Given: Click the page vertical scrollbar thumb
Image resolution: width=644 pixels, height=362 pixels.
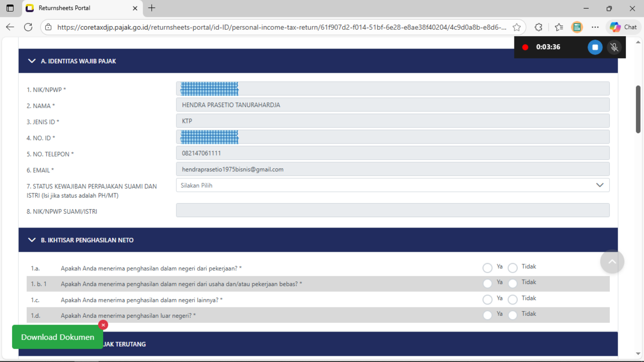Looking at the screenshot, I should tap(638, 109).
